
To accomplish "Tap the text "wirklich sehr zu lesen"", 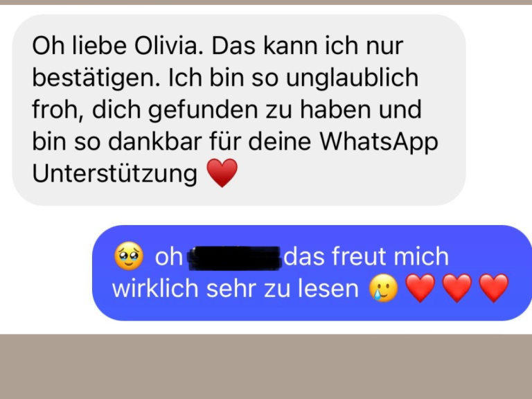I will 235,289.
